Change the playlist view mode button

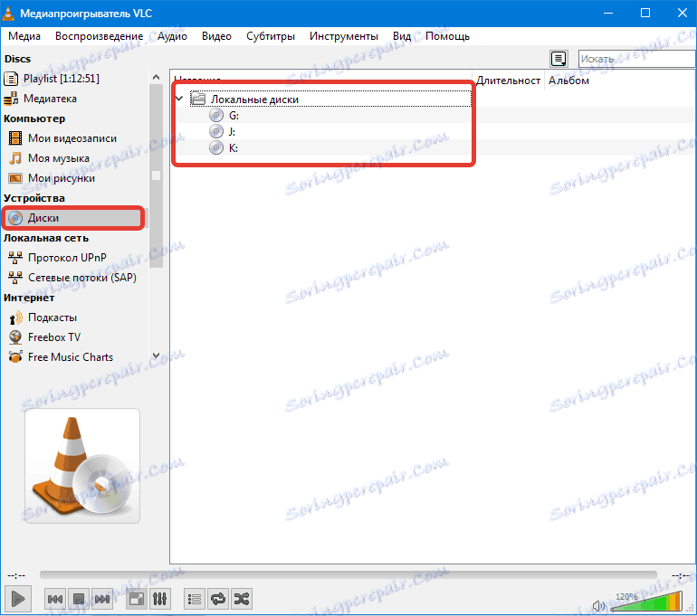(x=559, y=59)
